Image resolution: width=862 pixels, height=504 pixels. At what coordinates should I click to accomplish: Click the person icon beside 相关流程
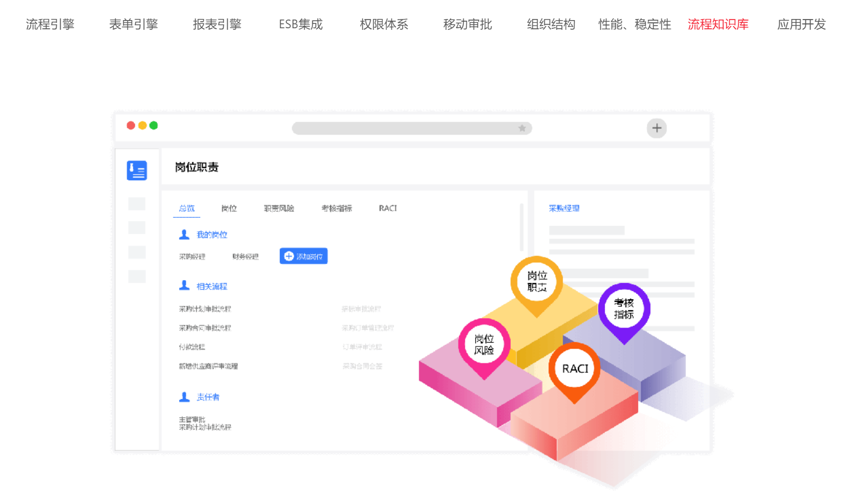tap(184, 286)
